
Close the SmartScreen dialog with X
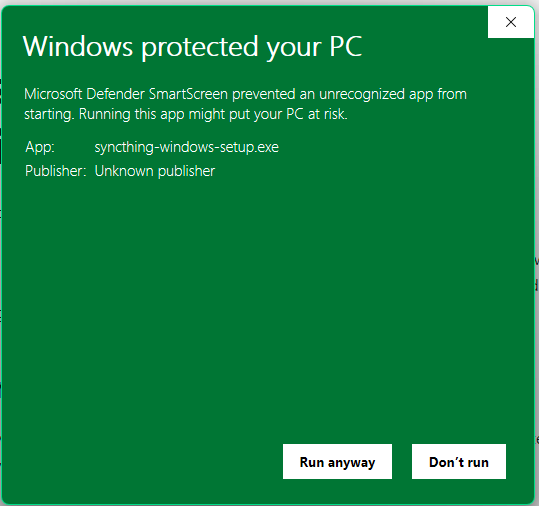pyautogui.click(x=510, y=22)
